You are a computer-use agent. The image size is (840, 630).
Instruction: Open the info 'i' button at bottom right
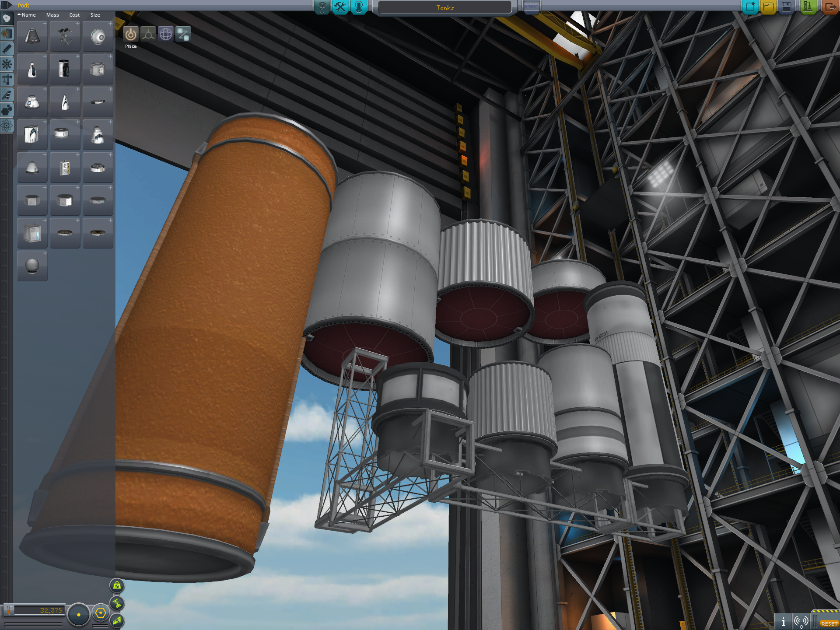783,622
